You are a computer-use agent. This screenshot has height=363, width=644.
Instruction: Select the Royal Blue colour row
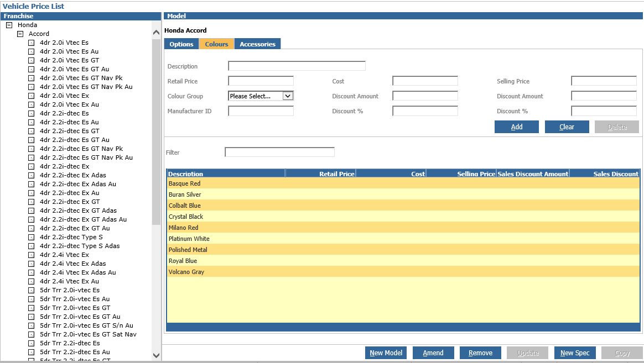click(403, 261)
